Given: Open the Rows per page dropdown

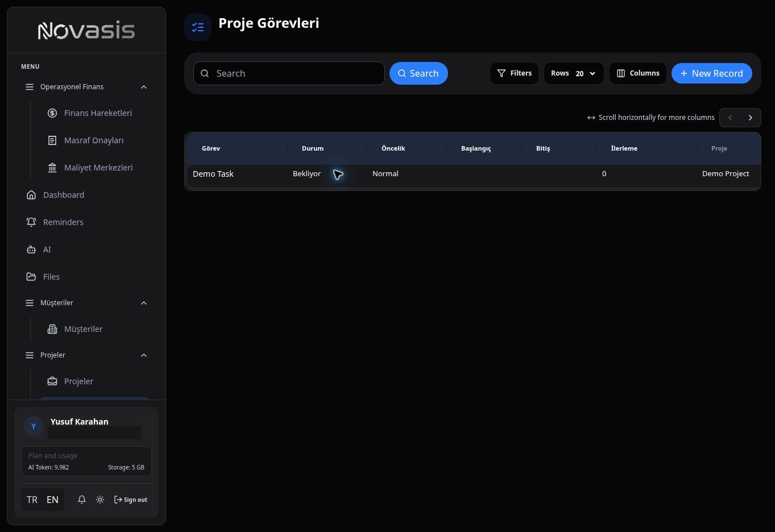Looking at the screenshot, I should coord(574,73).
